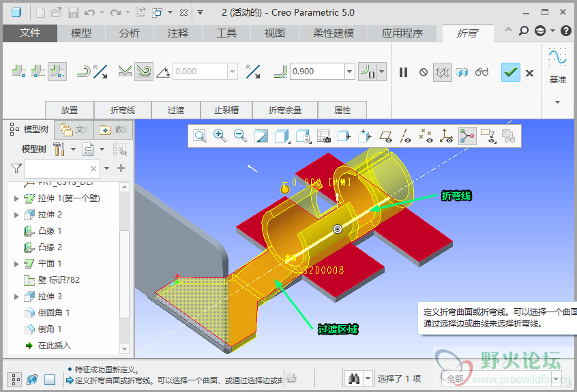Open the datum (基准) wave icon
This screenshot has height=392, width=577.
[557, 57]
